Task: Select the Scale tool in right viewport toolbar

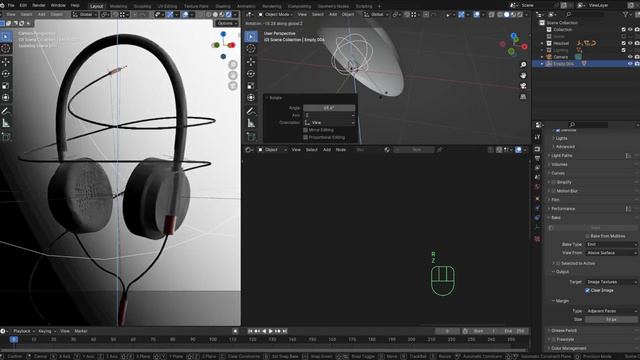Action: (x=251, y=86)
